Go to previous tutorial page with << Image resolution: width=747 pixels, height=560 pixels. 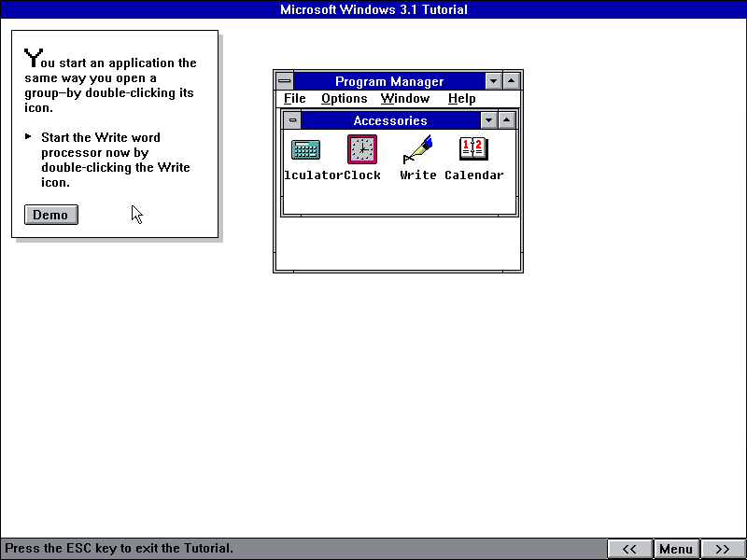[629, 549]
